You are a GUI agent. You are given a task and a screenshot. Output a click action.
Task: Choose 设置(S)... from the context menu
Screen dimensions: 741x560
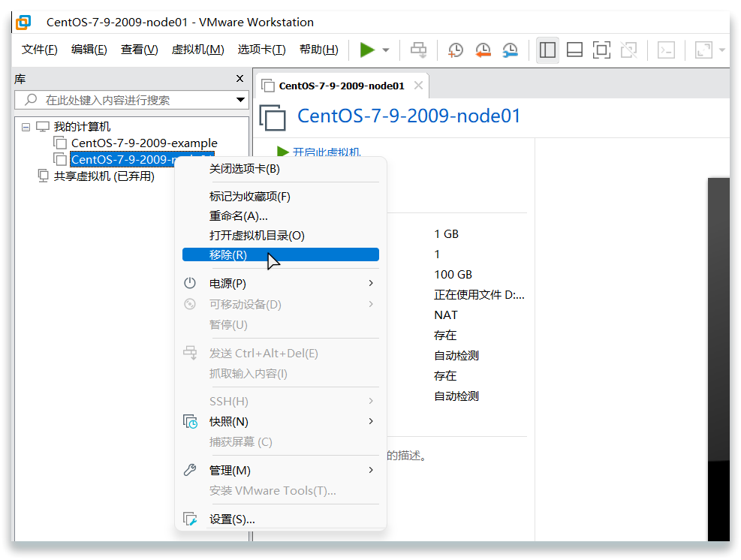click(x=281, y=519)
